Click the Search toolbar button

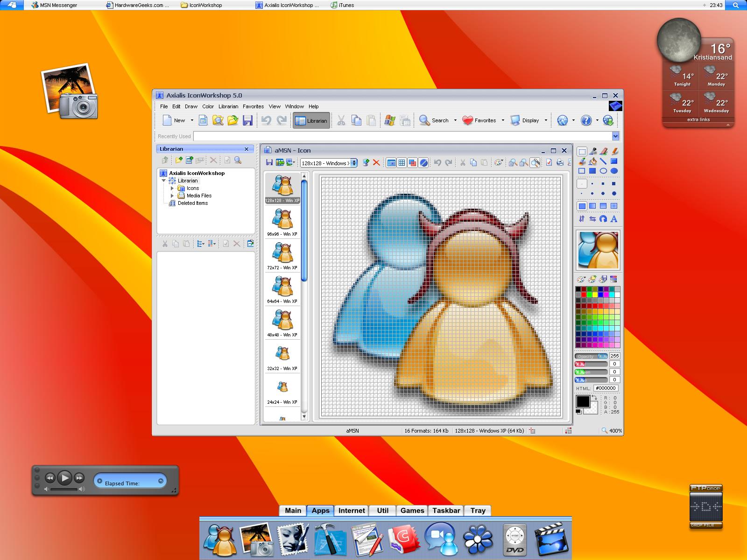(434, 120)
